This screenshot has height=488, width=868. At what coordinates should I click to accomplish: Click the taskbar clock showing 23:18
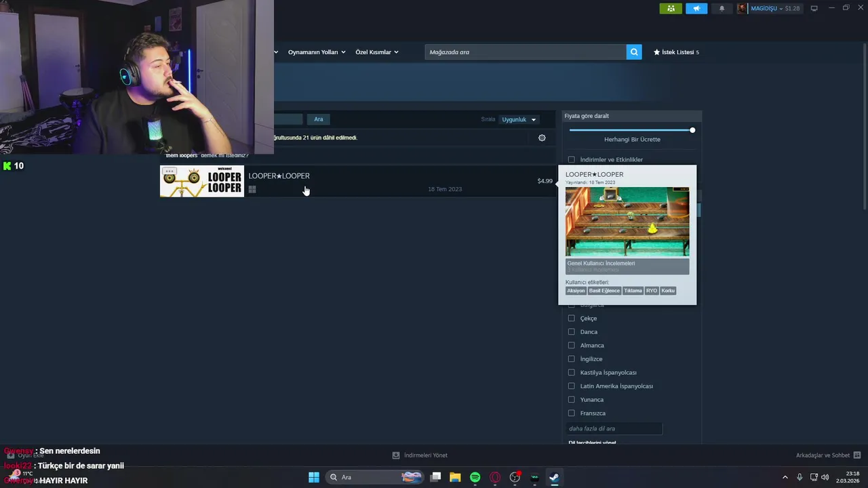(848, 477)
